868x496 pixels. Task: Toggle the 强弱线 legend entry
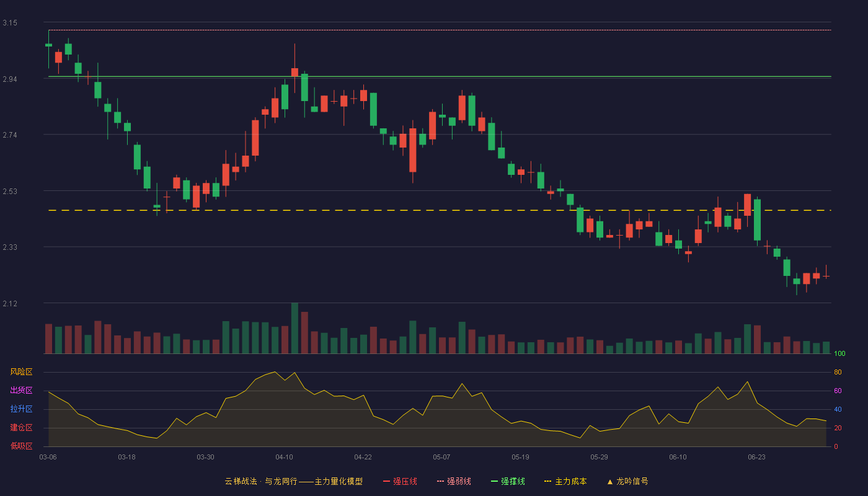pyautogui.click(x=454, y=481)
